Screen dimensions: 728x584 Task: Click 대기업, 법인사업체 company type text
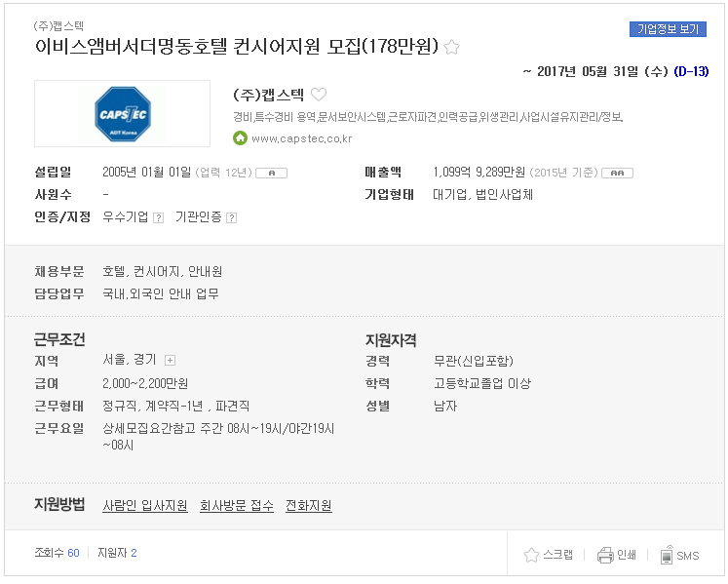tap(482, 195)
